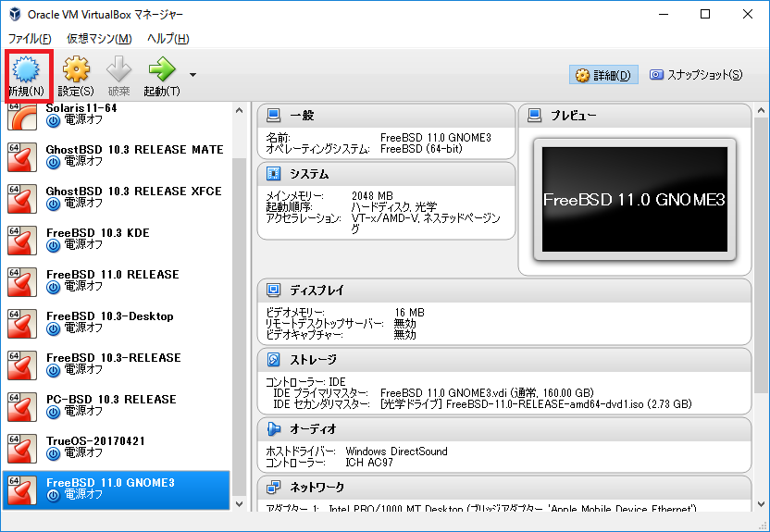This screenshot has height=532, width=770.
Task: Open the ストレージ section heading link
Action: 314,360
